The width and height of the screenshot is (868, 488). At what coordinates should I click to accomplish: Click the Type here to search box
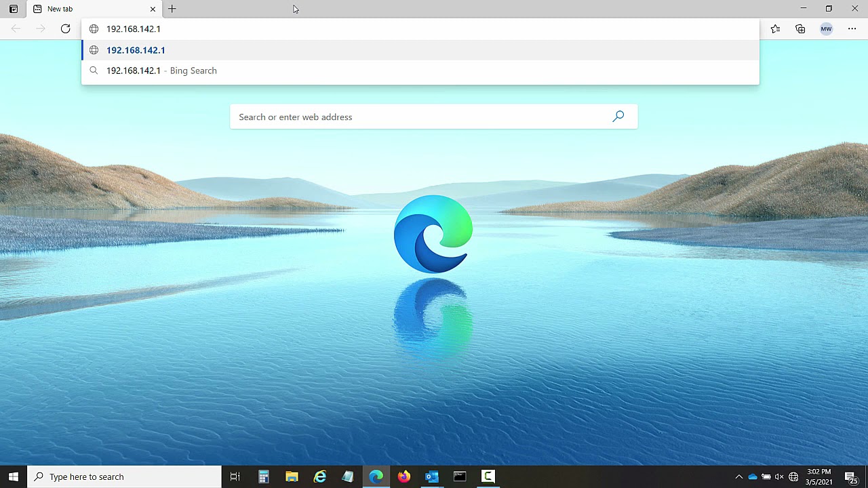(x=124, y=476)
